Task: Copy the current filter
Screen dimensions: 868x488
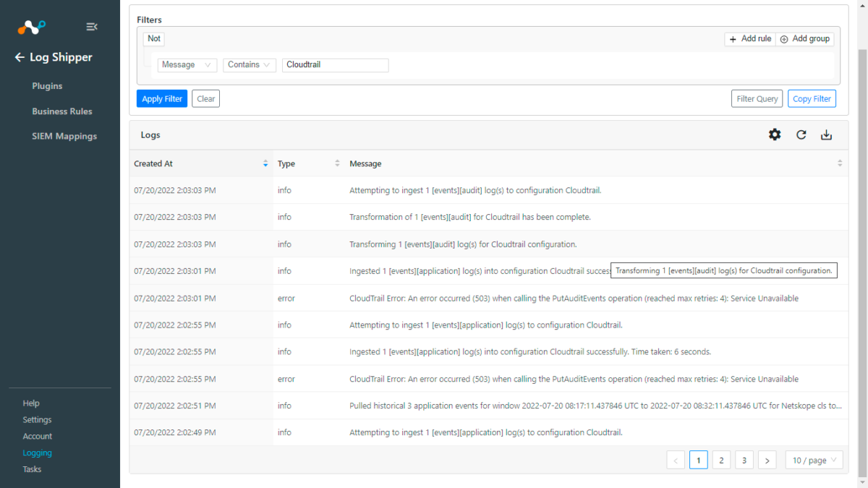Action: 812,98
